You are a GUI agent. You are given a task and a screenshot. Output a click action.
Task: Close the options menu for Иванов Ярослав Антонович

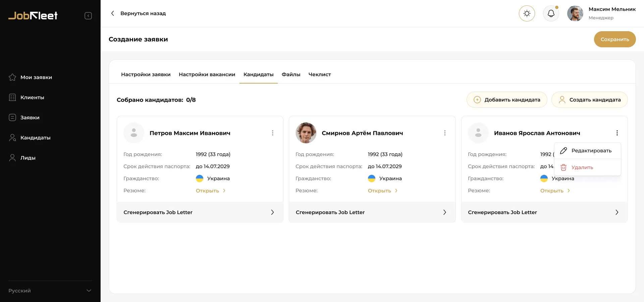[x=617, y=133]
